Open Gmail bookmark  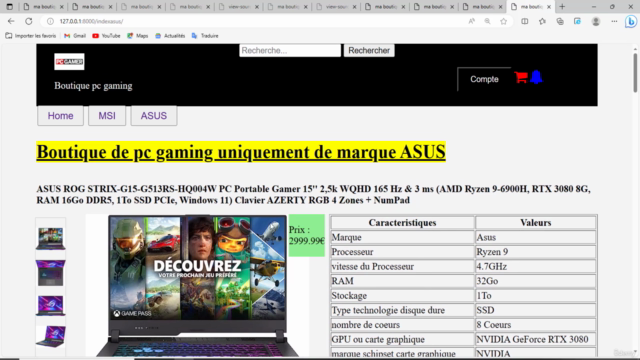[x=75, y=36]
